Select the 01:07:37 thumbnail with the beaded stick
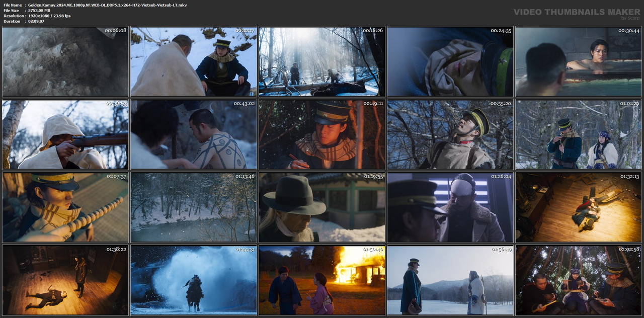Screen dimensions: 644x318 [x=65, y=207]
